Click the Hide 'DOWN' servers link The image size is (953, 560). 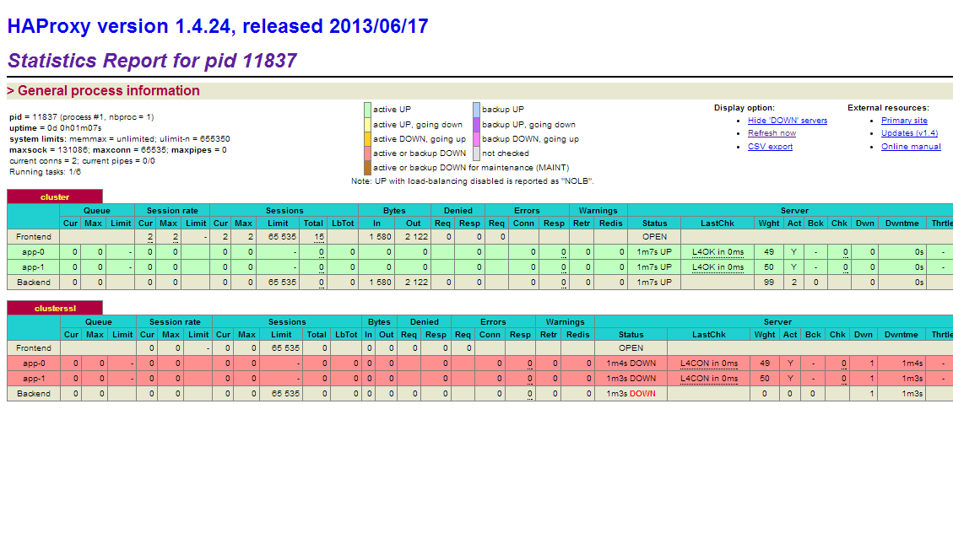click(787, 121)
